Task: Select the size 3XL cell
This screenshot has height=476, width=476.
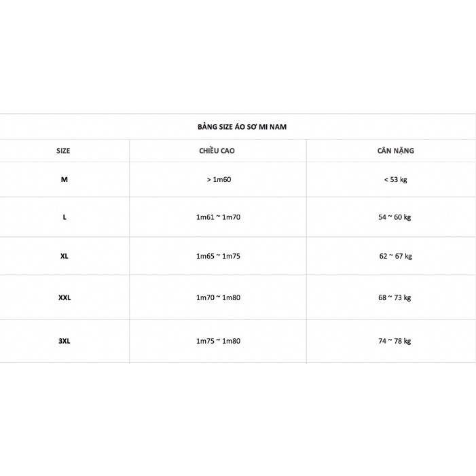Action: tap(65, 341)
